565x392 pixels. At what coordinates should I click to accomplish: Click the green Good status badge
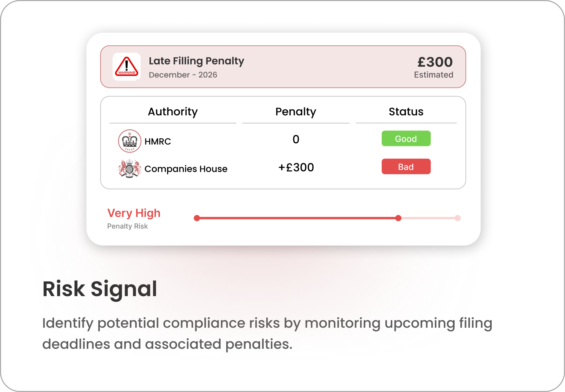click(406, 139)
